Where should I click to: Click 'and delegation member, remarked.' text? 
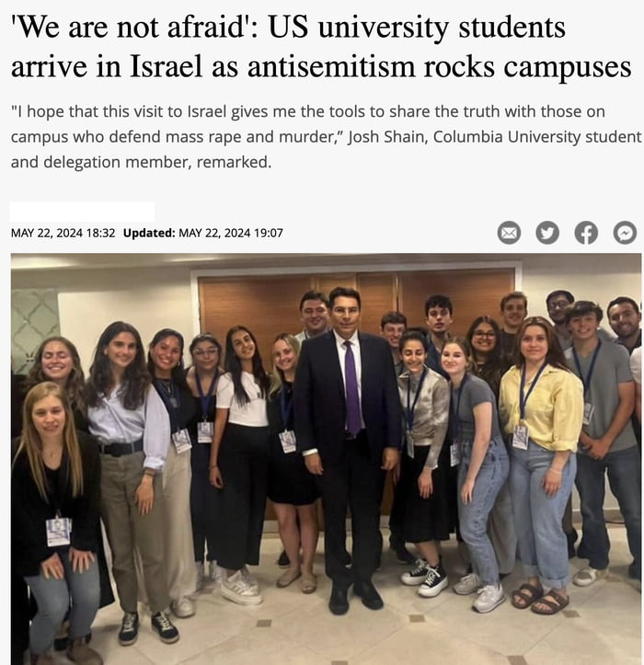tap(141, 162)
